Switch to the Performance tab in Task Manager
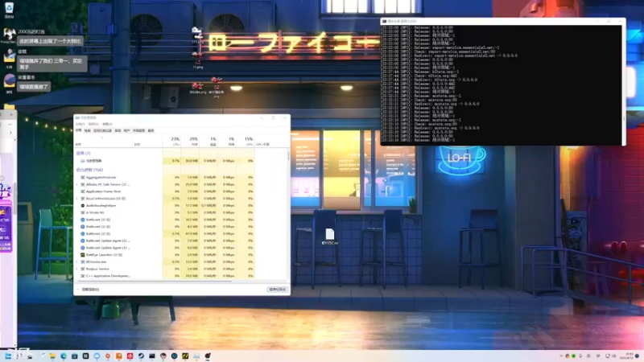Viewport: 644px width, 362px height. (88, 130)
